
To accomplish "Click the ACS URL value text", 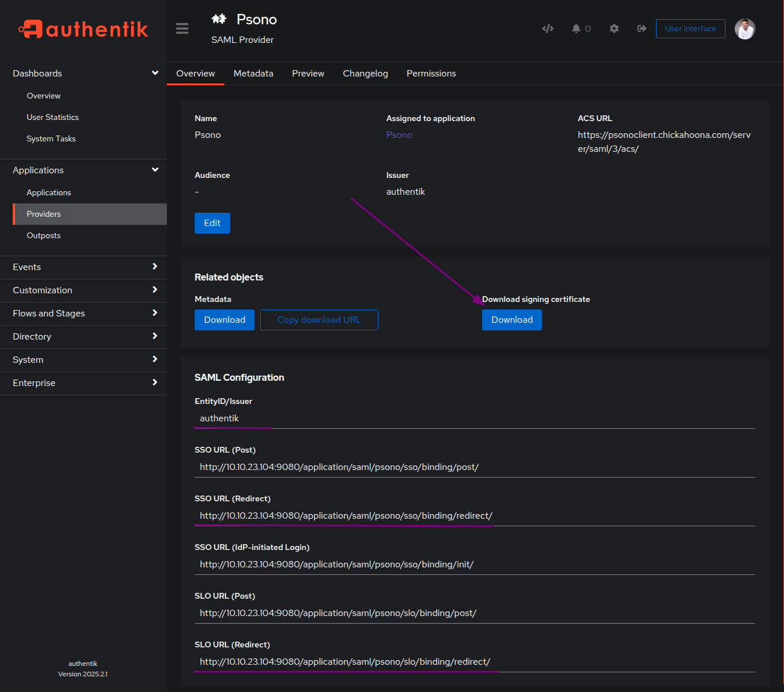I will [x=664, y=142].
